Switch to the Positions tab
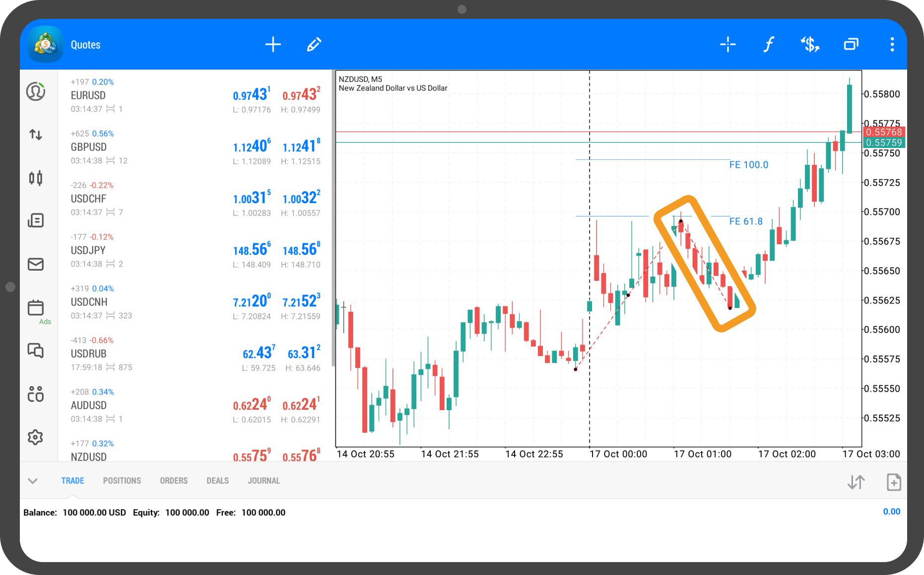This screenshot has width=924, height=575. tap(122, 481)
